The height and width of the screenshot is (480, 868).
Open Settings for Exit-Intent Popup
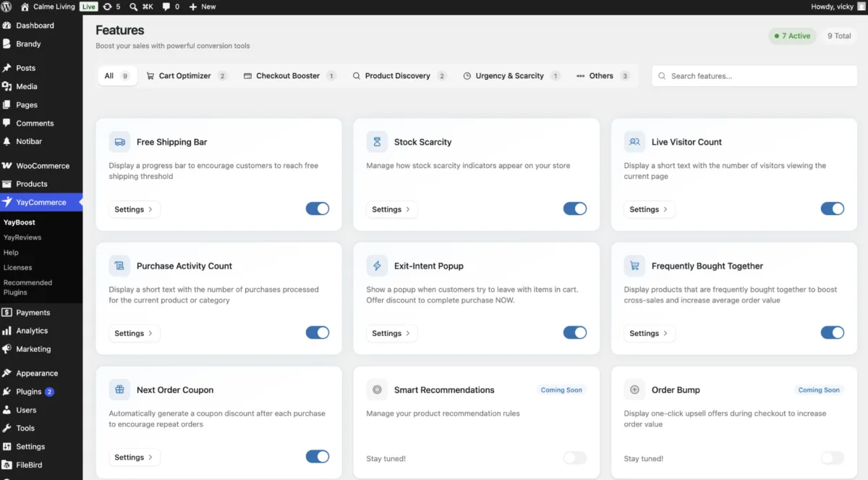pyautogui.click(x=392, y=333)
